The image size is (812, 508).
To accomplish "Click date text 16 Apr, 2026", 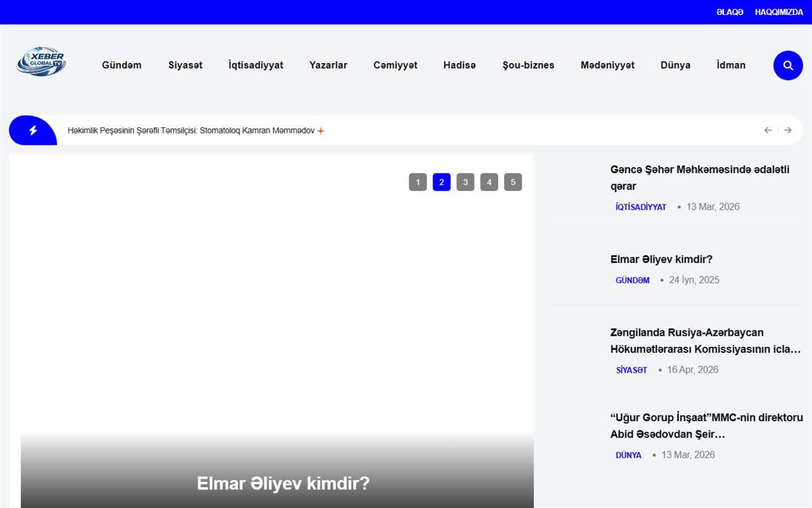I will [x=693, y=369].
